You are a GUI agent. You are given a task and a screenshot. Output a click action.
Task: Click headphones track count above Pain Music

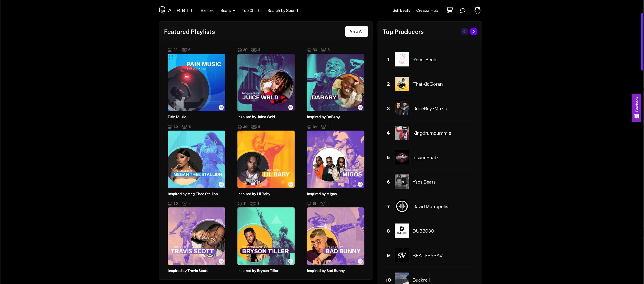tap(173, 50)
